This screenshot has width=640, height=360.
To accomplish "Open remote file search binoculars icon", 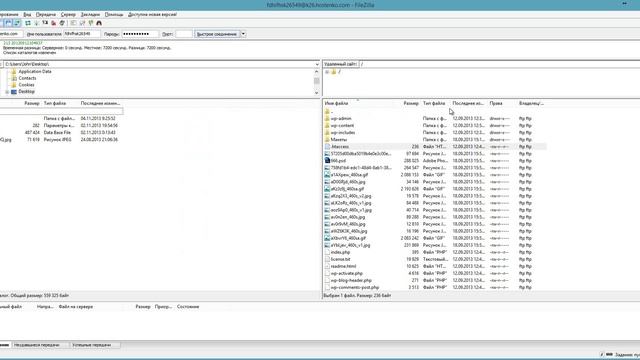I will (99, 23).
